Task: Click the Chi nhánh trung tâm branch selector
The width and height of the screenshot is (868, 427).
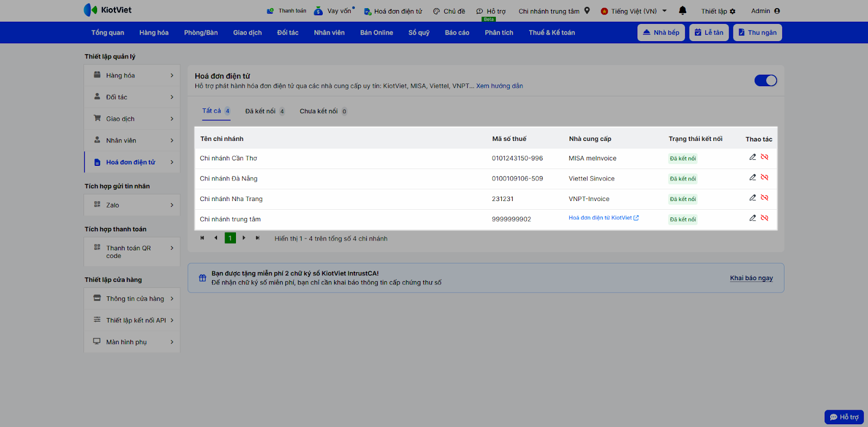Action: 554,11
